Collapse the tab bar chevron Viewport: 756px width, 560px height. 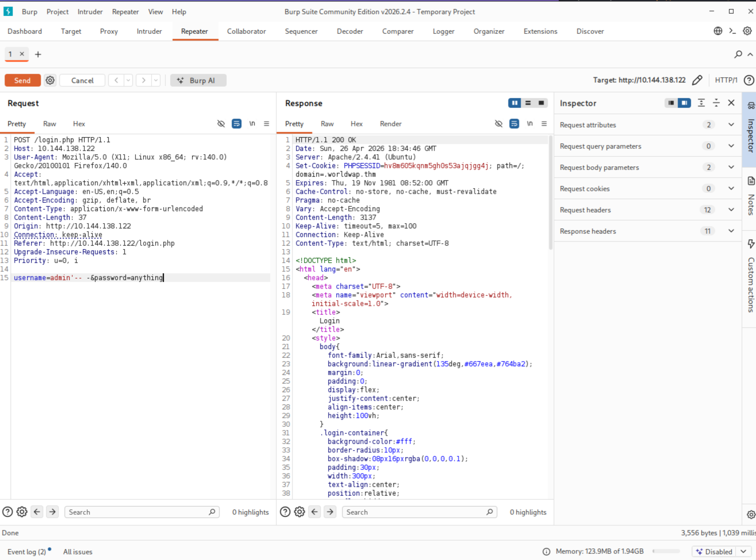[750, 54]
